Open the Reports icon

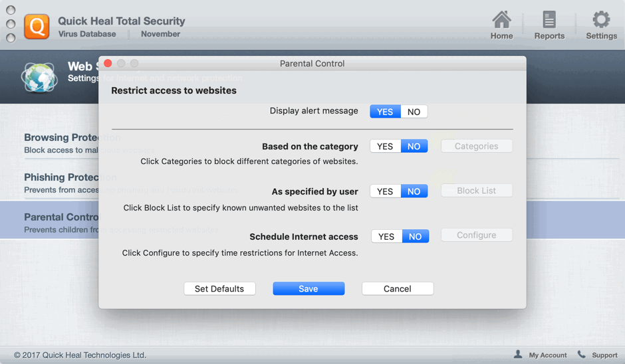pos(549,20)
